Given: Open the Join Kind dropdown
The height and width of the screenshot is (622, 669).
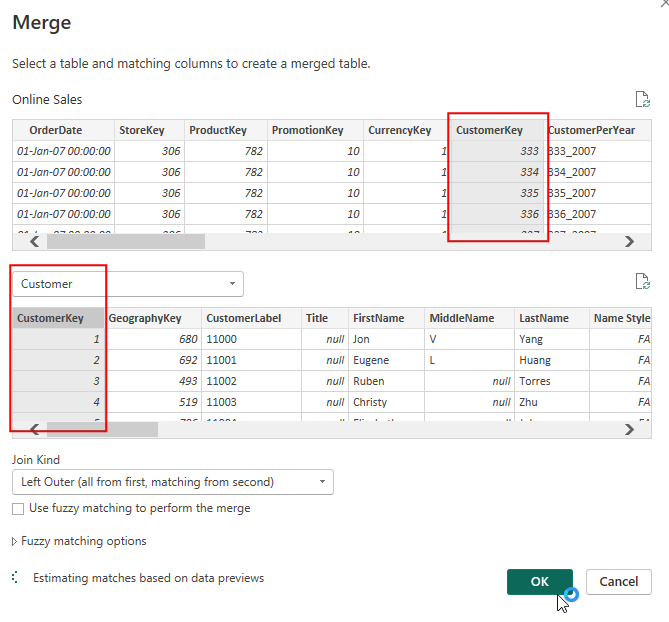Looking at the screenshot, I should [x=172, y=482].
